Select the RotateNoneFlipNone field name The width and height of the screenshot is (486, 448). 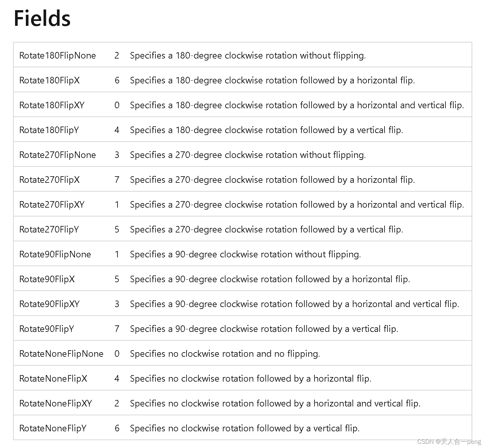(x=62, y=353)
